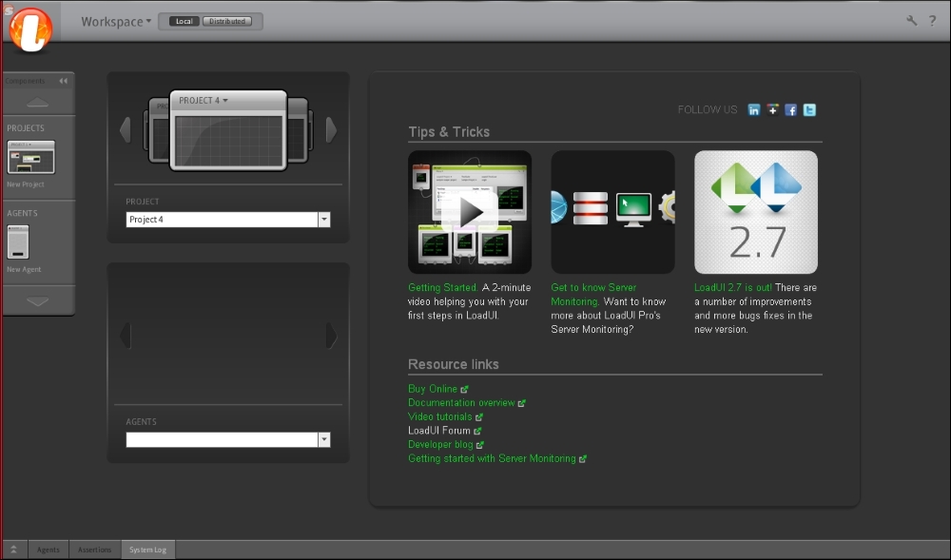Show next agent in carousel
Screen dimensions: 951x560
[x=331, y=336]
